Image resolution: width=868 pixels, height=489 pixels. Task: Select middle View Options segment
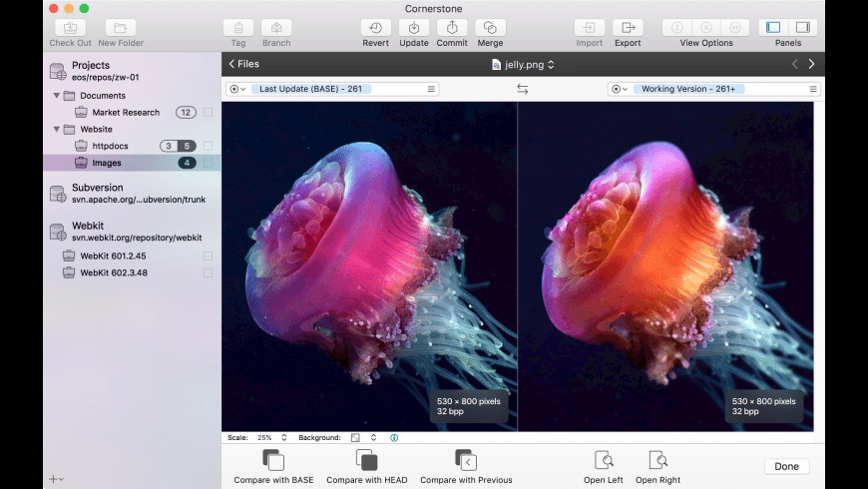[705, 28]
